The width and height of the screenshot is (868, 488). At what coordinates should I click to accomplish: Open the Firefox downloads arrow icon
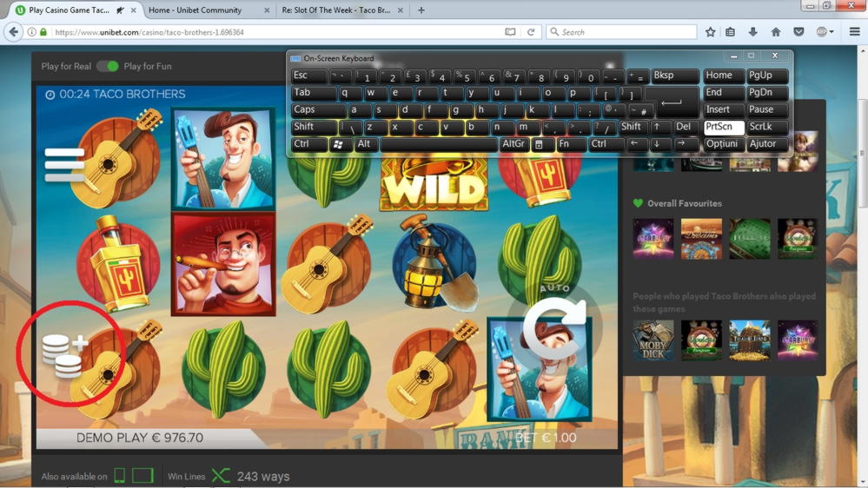coord(752,32)
